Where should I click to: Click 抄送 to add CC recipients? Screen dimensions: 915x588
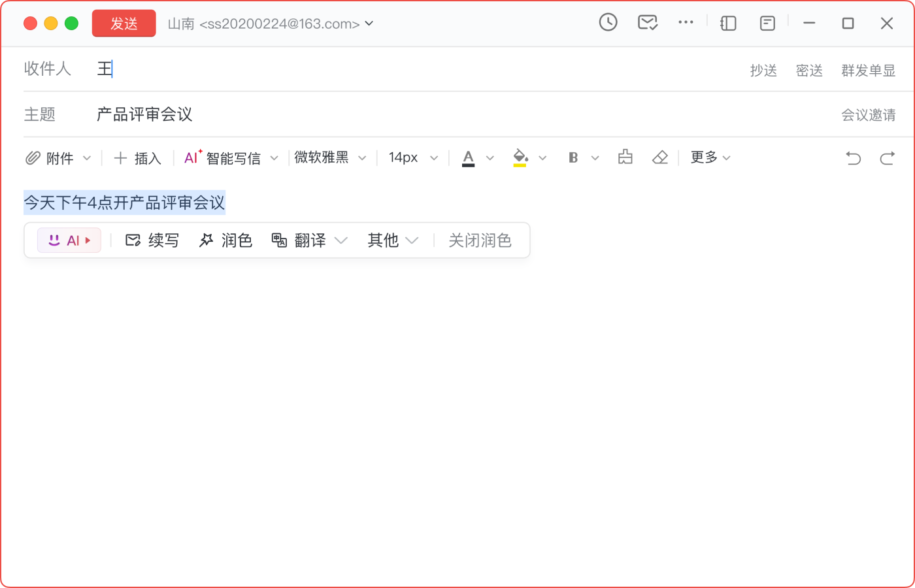click(x=763, y=71)
